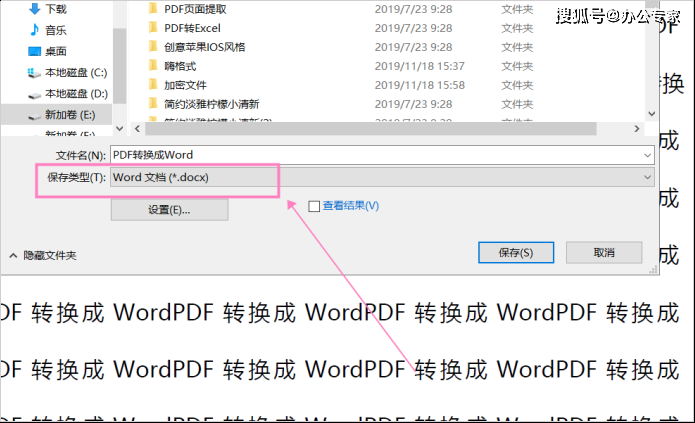Select 新加卷 (E:) drive
The width and height of the screenshot is (695, 423).
click(70, 115)
